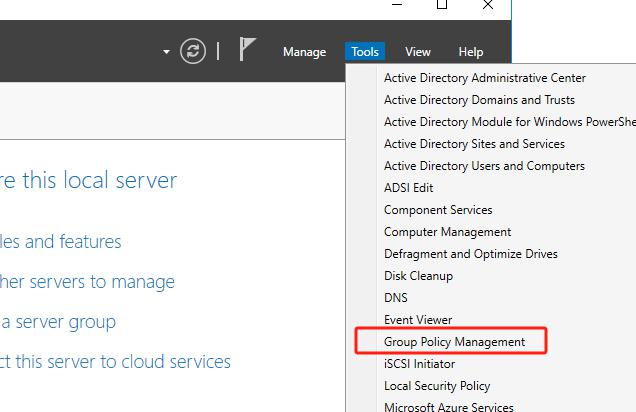Screen dimensions: 636x412
Task: Open Computer Management
Action: pyautogui.click(x=447, y=232)
